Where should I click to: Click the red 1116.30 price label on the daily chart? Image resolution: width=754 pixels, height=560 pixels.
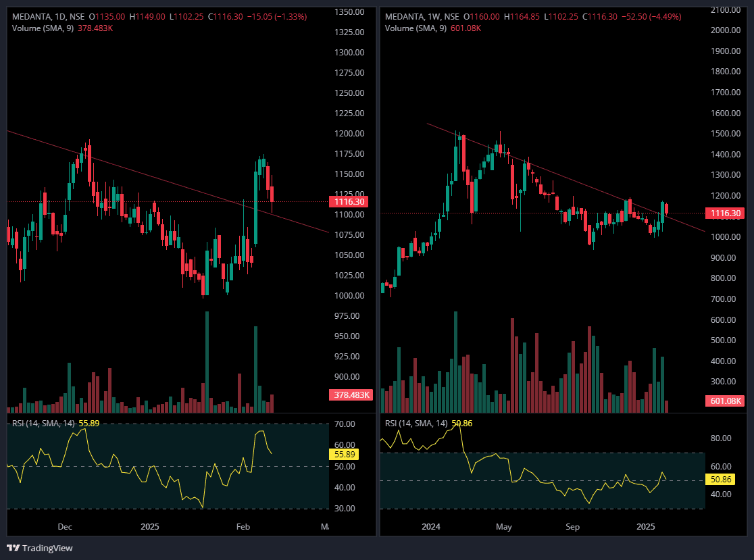(349, 202)
